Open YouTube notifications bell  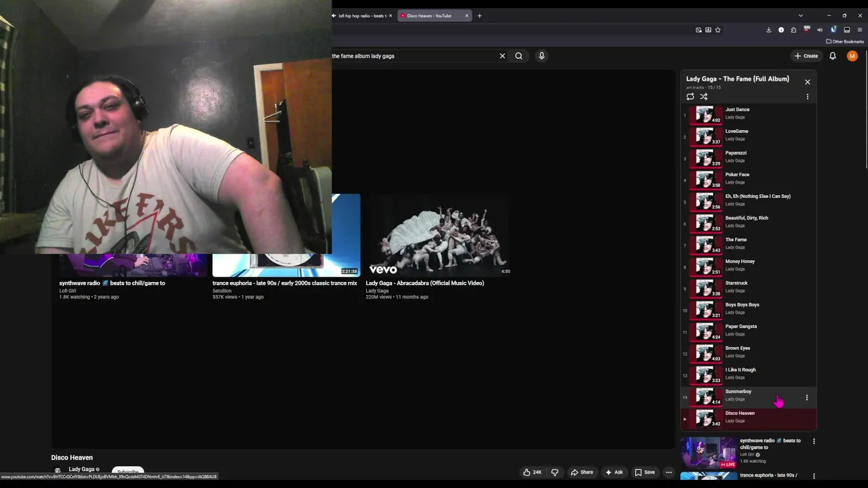coord(833,56)
